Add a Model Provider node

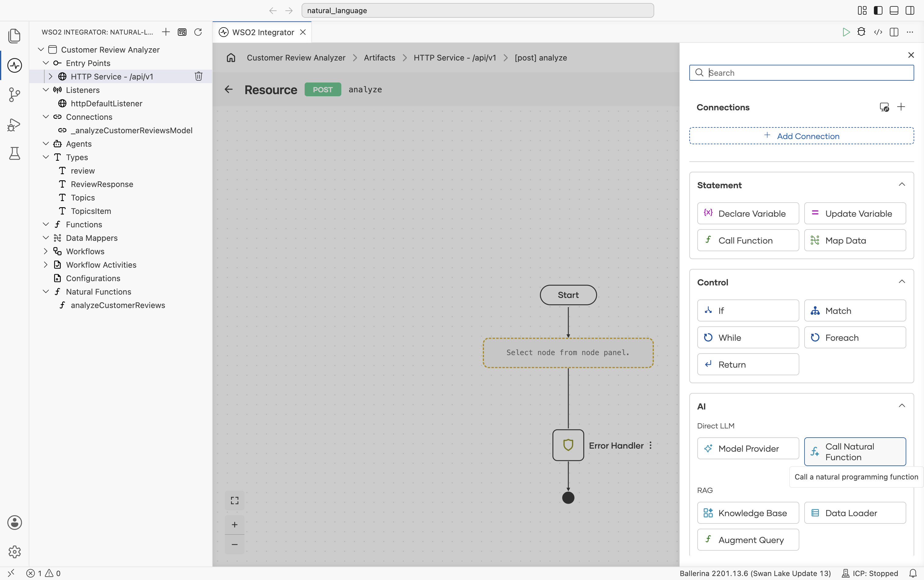coord(748,448)
